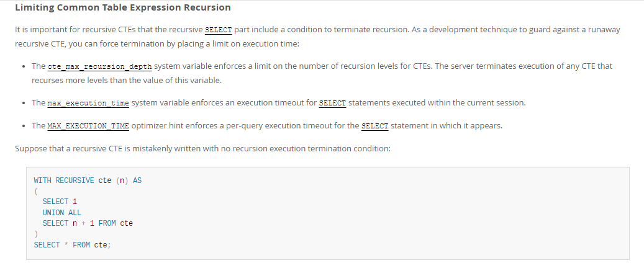Click the opening parenthesis line in code
Image resolution: width=644 pixels, height=271 pixels.
click(x=36, y=191)
